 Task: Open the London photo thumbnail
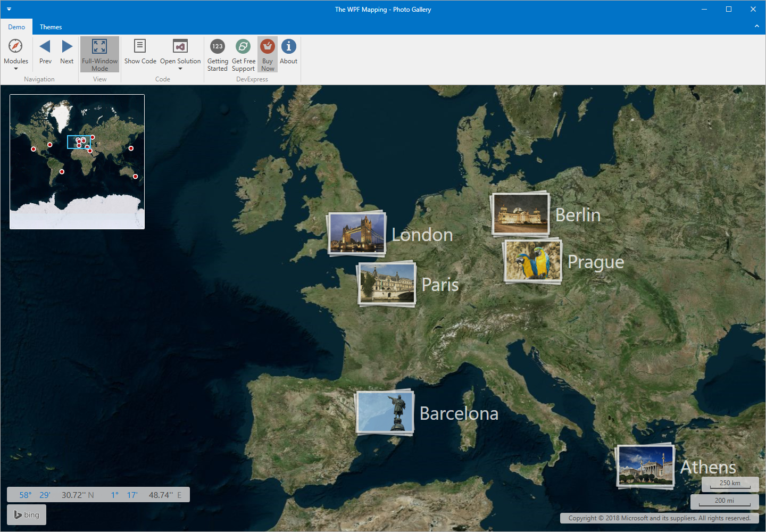tap(356, 234)
